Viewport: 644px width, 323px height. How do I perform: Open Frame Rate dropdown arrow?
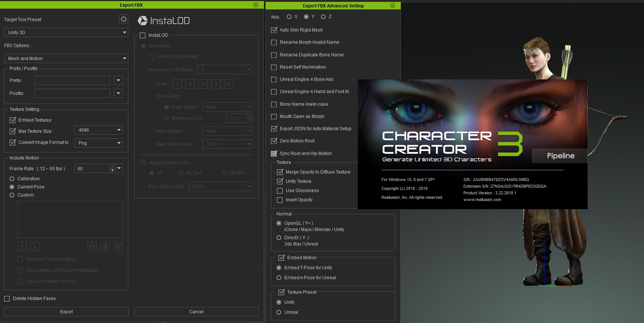tap(119, 168)
